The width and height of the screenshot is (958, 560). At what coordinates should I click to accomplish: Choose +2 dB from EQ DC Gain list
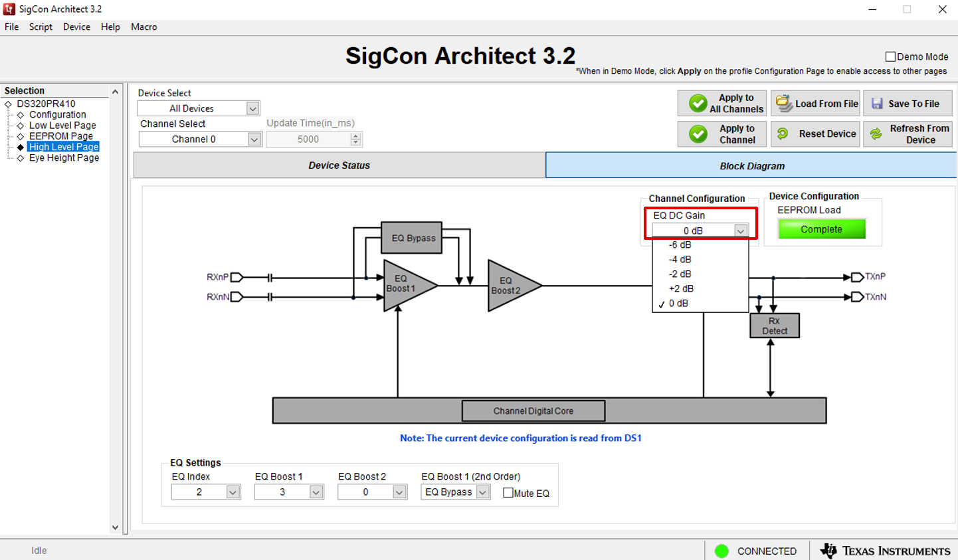pyautogui.click(x=700, y=289)
